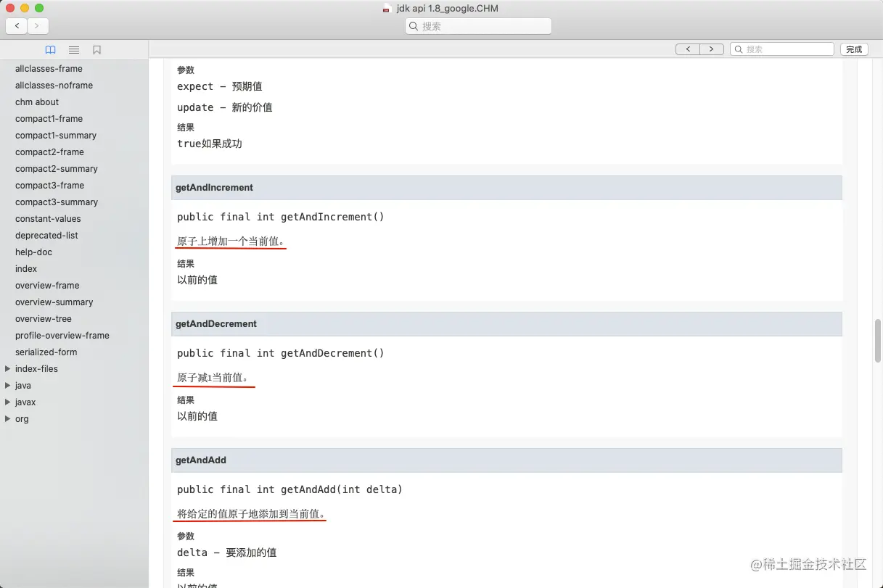
Task: Open overview-summary entry
Action: click(x=54, y=302)
